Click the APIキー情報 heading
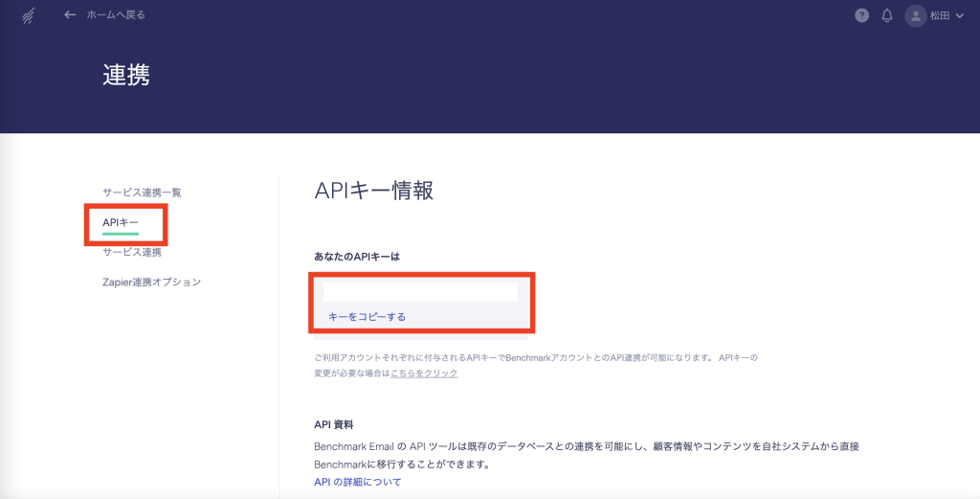This screenshot has width=980, height=499. point(373,191)
